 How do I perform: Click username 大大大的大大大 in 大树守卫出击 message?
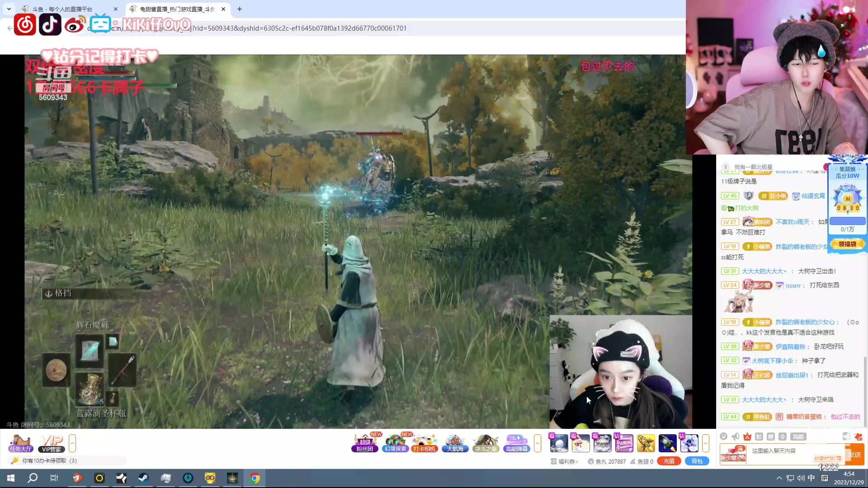click(764, 271)
